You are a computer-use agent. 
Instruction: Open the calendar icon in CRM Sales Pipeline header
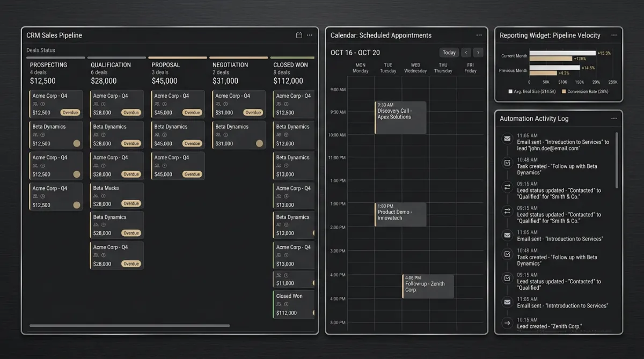tap(299, 35)
